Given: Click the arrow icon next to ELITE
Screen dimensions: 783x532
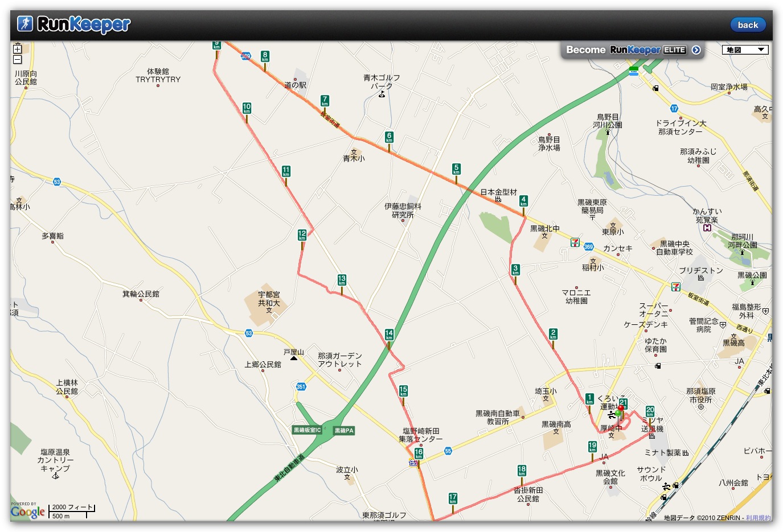Looking at the screenshot, I should [x=696, y=50].
